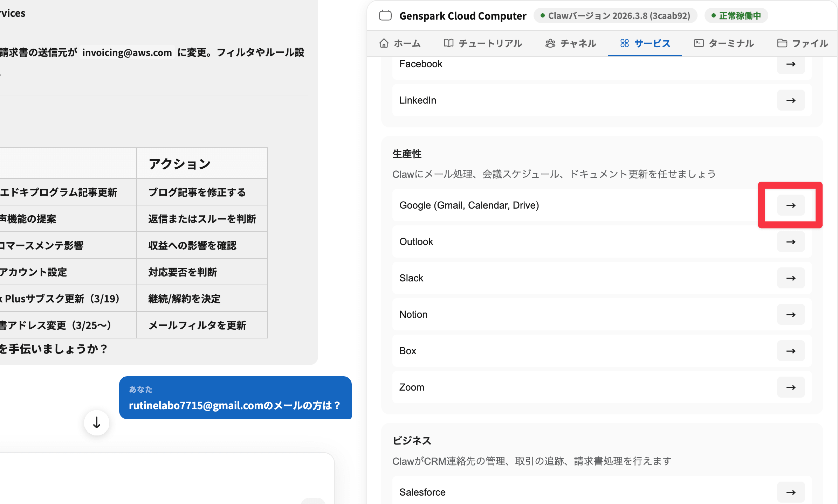Switch to the ホーム tab
Viewport: 838px width, 504px height.
click(400, 43)
